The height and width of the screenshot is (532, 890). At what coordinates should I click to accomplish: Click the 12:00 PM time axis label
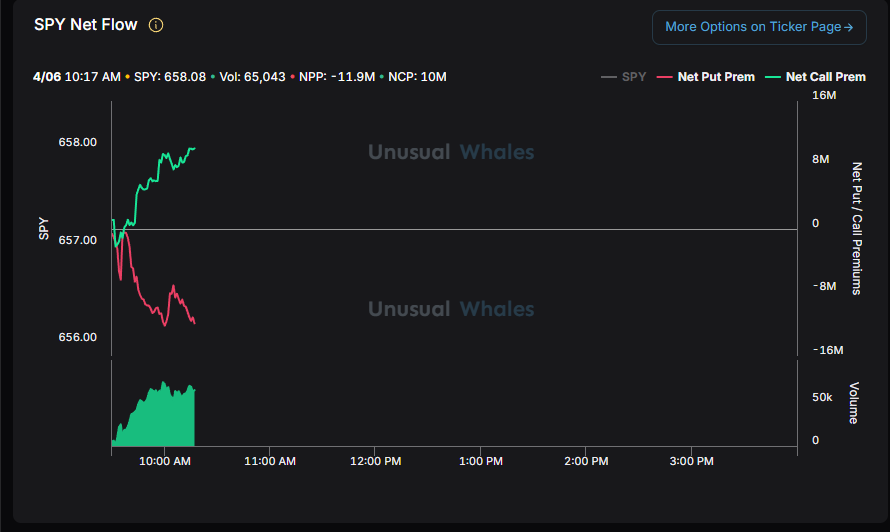coord(375,461)
